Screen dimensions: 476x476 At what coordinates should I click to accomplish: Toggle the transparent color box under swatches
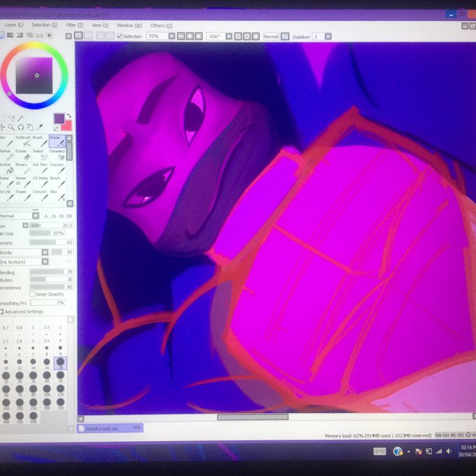click(x=57, y=128)
